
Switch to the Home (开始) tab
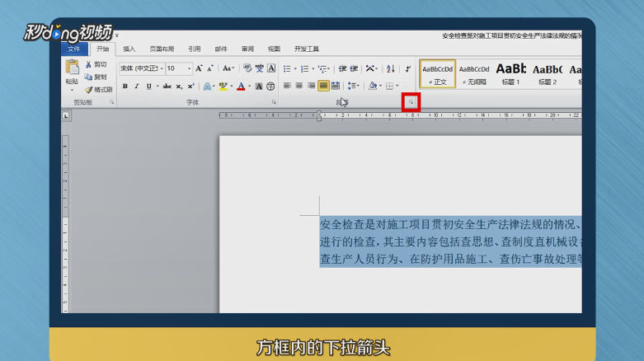pos(103,49)
